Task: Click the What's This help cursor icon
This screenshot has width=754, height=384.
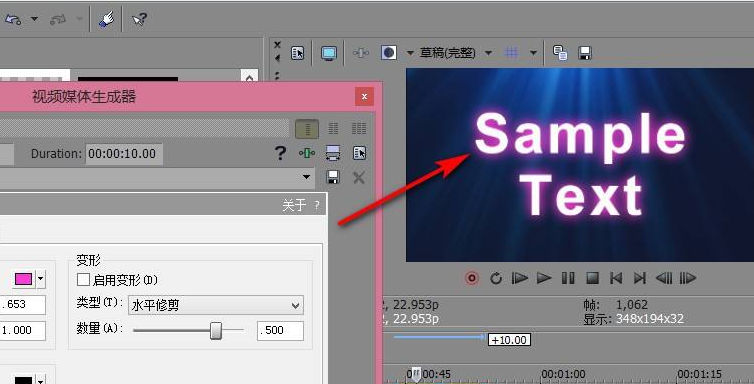Action: click(139, 19)
